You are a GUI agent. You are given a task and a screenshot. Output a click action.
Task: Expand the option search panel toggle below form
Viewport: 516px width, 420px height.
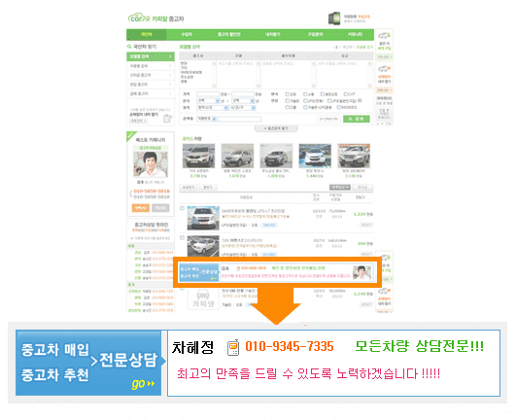pos(276,128)
